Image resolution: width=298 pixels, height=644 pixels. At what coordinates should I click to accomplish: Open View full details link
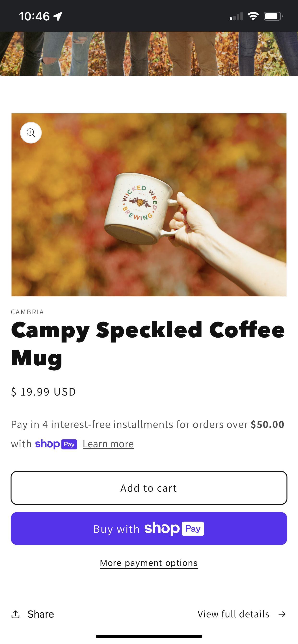click(242, 614)
